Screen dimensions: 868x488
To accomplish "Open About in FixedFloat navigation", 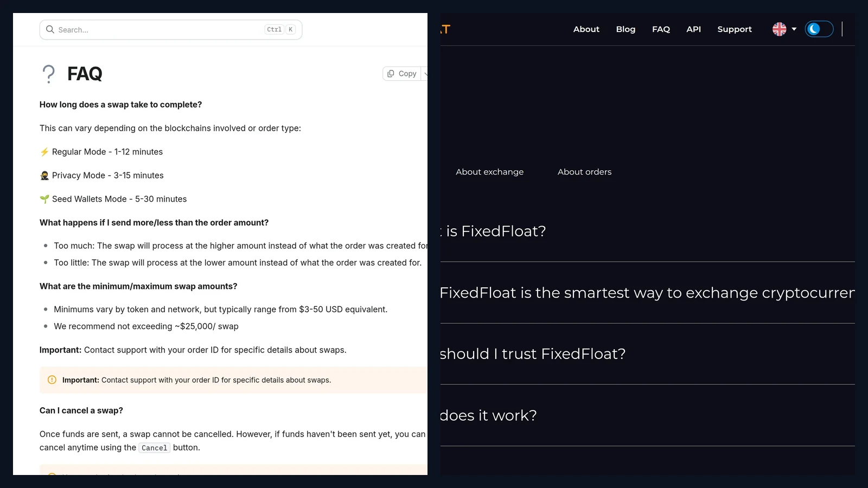I will pos(586,29).
